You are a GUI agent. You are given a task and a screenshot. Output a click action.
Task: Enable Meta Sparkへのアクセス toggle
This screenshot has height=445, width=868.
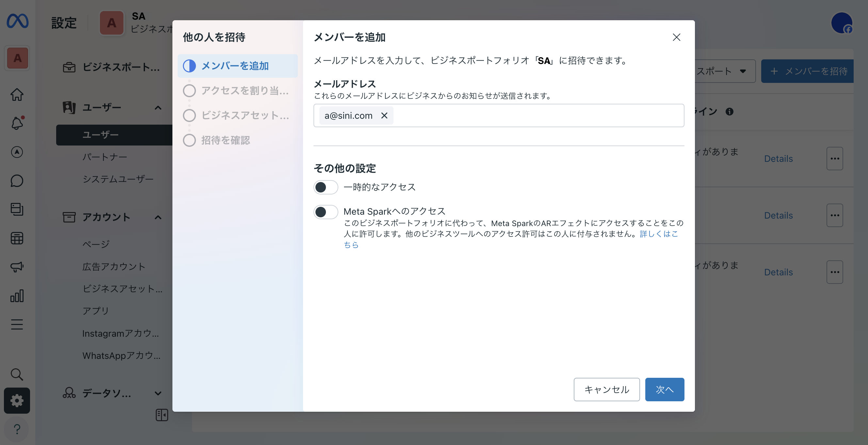pyautogui.click(x=326, y=212)
